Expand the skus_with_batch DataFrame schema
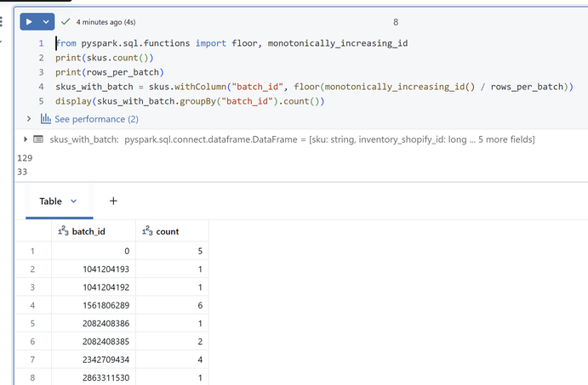The image size is (588, 385). [25, 139]
